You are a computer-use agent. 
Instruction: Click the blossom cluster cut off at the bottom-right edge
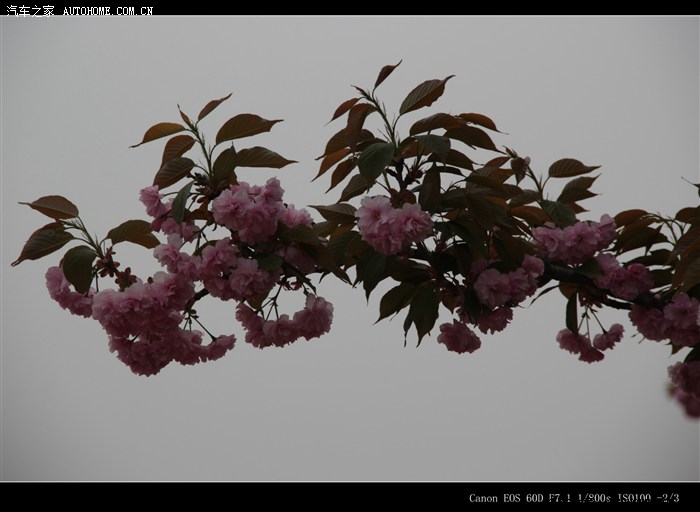click(686, 387)
